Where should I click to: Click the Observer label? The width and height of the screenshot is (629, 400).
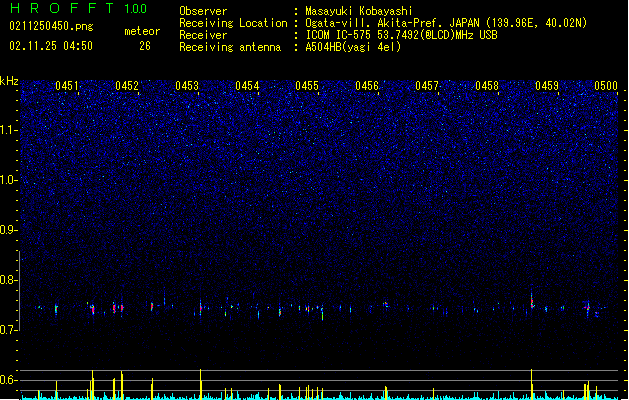(x=203, y=11)
